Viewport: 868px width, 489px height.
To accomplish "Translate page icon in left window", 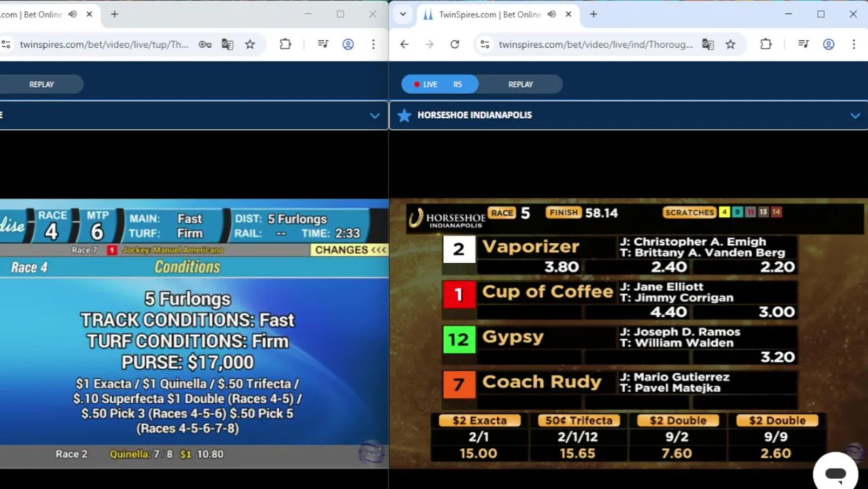I will [x=227, y=44].
